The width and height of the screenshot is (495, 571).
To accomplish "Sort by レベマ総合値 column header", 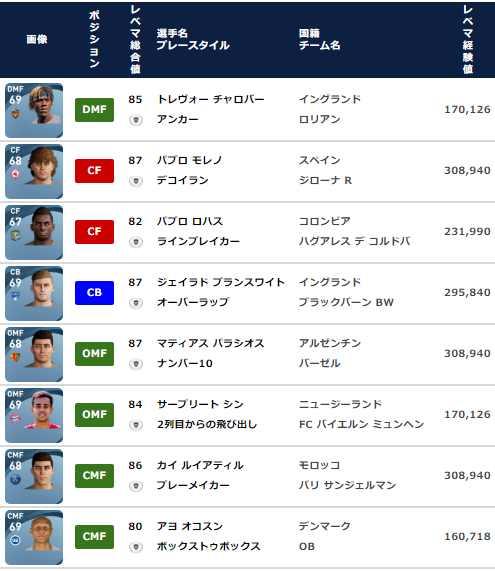I will [135, 39].
